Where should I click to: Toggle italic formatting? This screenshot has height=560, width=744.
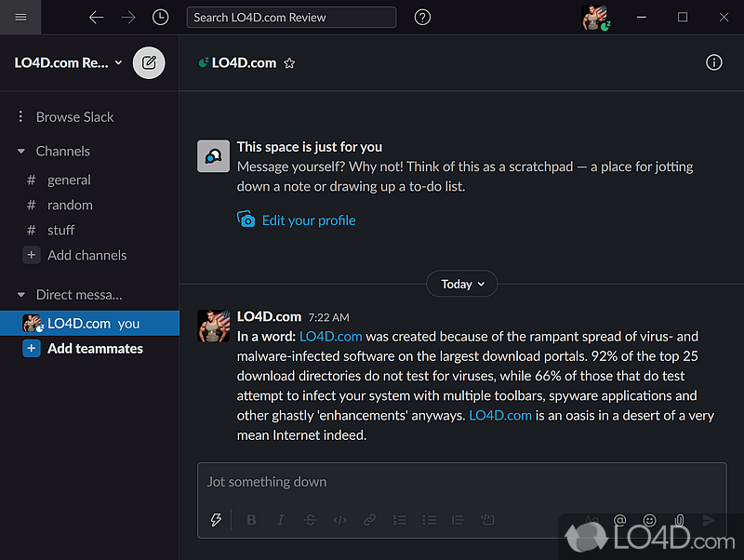(x=281, y=520)
